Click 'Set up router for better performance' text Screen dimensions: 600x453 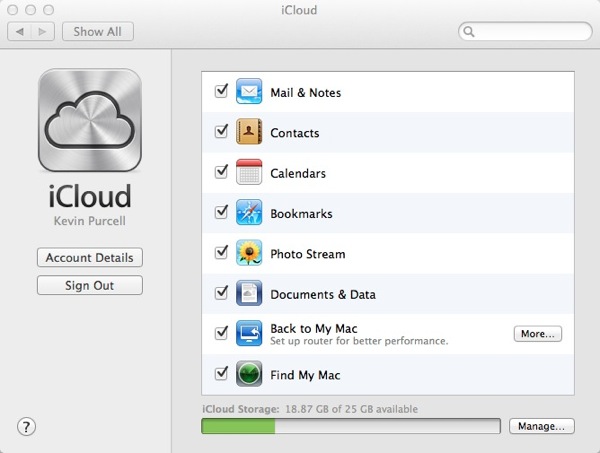(359, 341)
